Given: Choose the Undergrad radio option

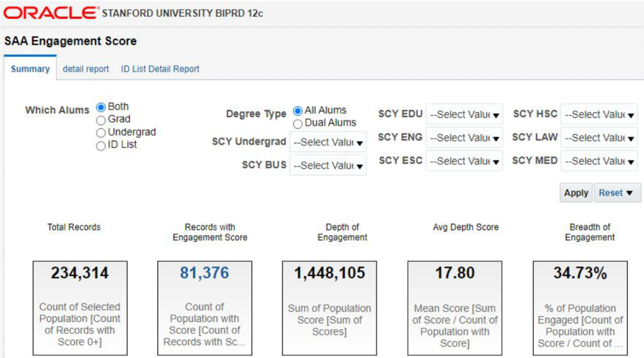Looking at the screenshot, I should [x=101, y=133].
